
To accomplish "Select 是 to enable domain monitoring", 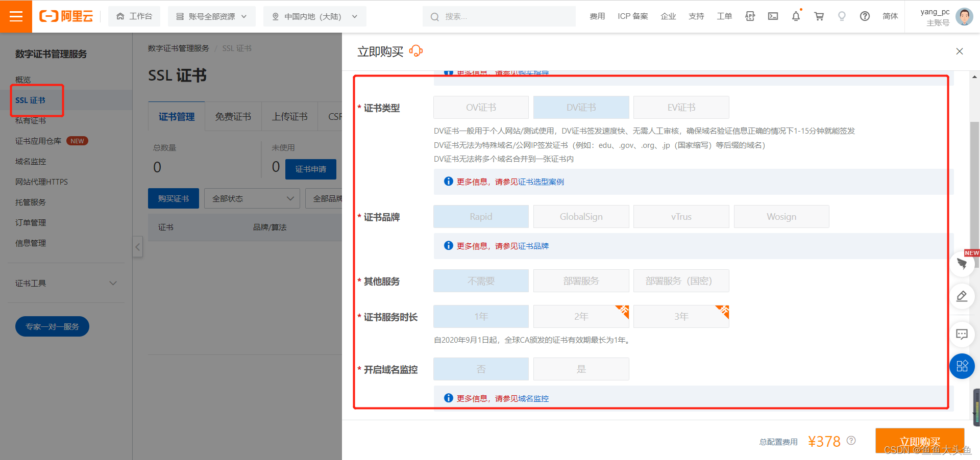I will pyautogui.click(x=581, y=369).
